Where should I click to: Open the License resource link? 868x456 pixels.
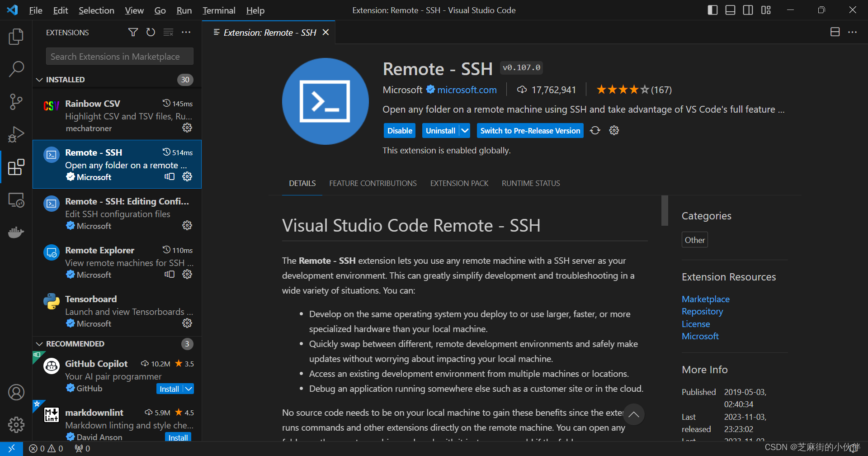tap(696, 324)
